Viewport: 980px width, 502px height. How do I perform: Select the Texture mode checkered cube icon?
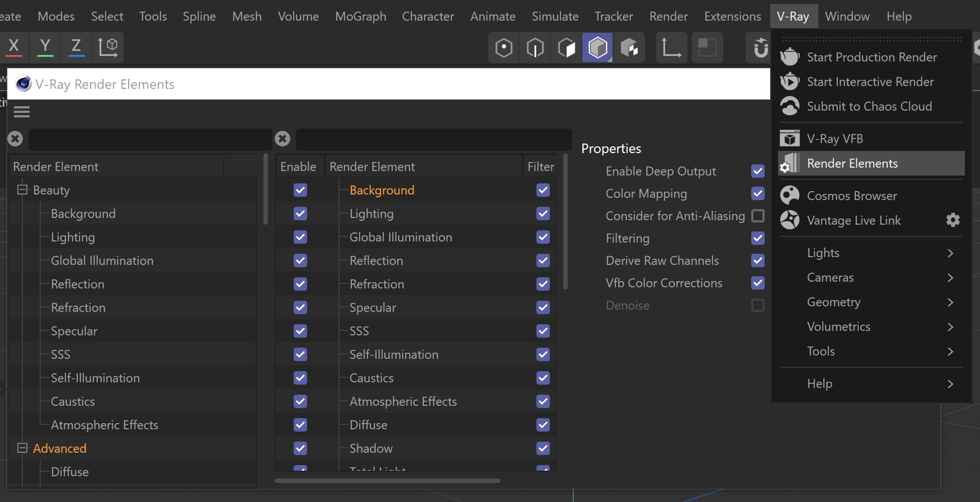click(x=629, y=48)
